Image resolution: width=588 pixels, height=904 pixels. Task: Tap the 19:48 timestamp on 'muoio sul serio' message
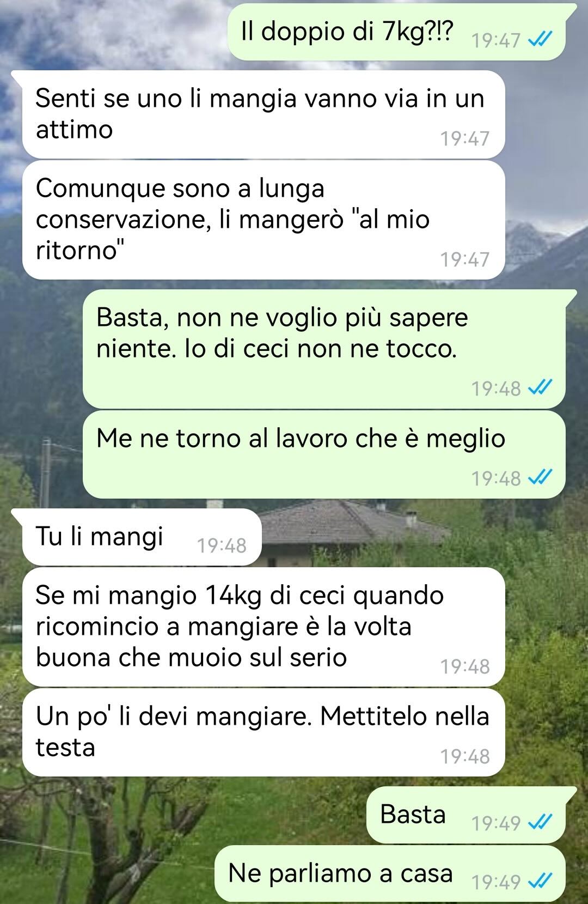click(x=465, y=666)
